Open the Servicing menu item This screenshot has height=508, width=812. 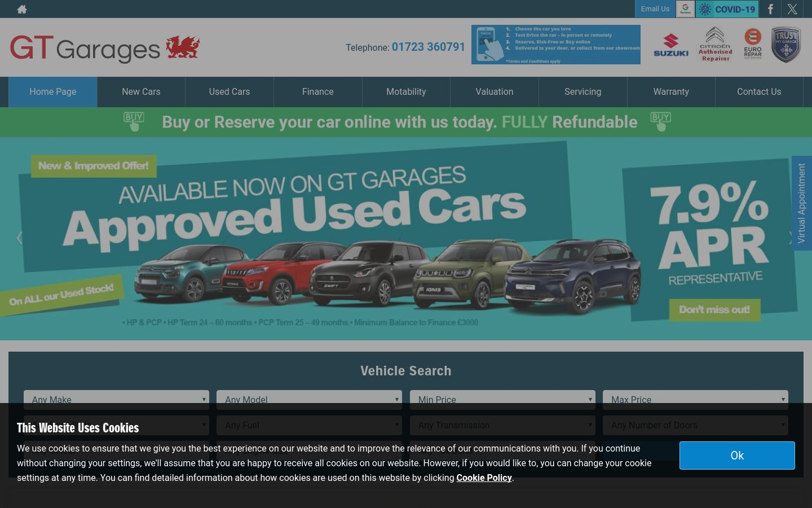[583, 92]
